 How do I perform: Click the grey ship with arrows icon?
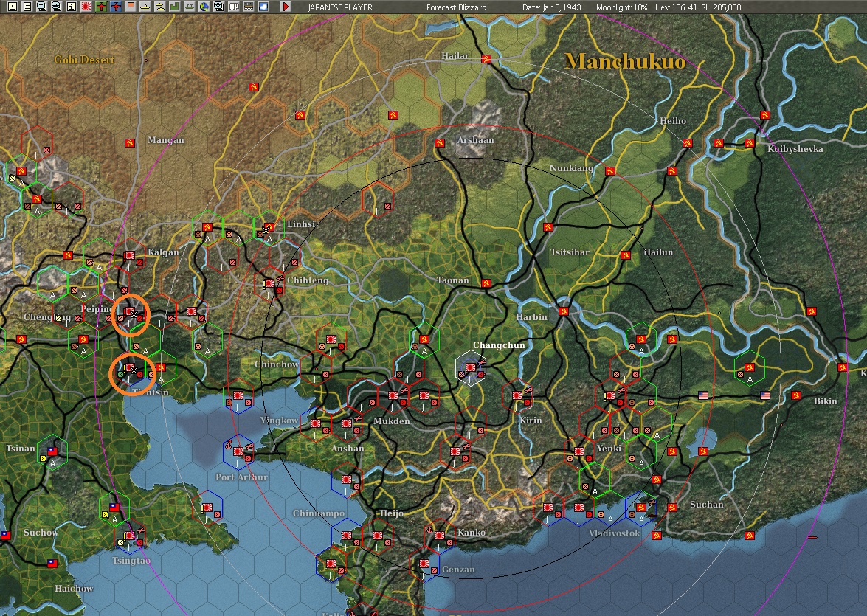pos(190,7)
